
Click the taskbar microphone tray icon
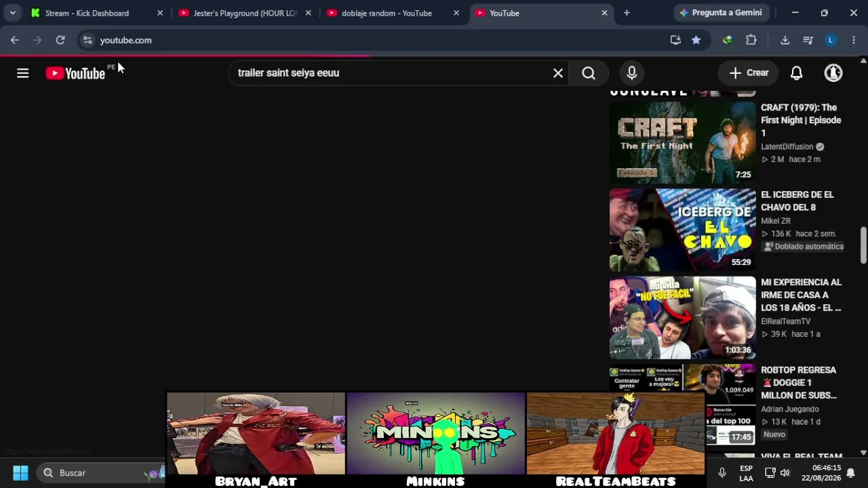(x=722, y=473)
